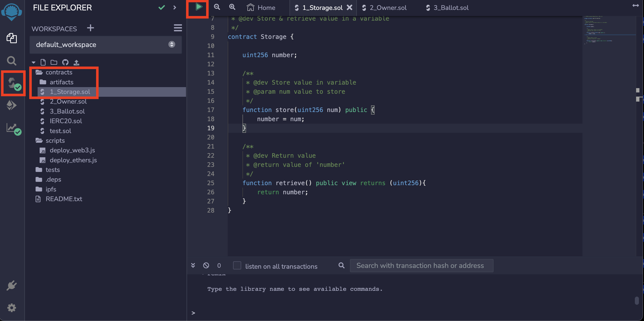Open the Plugin manager plug icon
The image size is (644, 321).
point(11,285)
